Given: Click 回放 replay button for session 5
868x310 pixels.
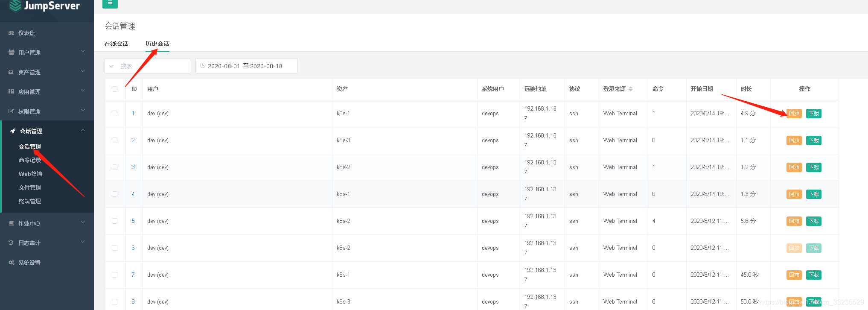Looking at the screenshot, I should tap(794, 221).
